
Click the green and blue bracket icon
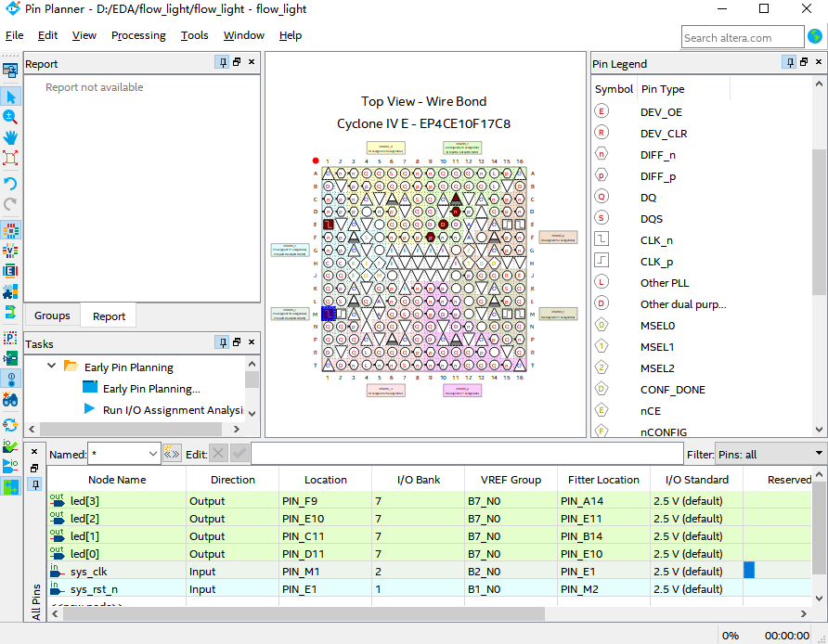10,312
